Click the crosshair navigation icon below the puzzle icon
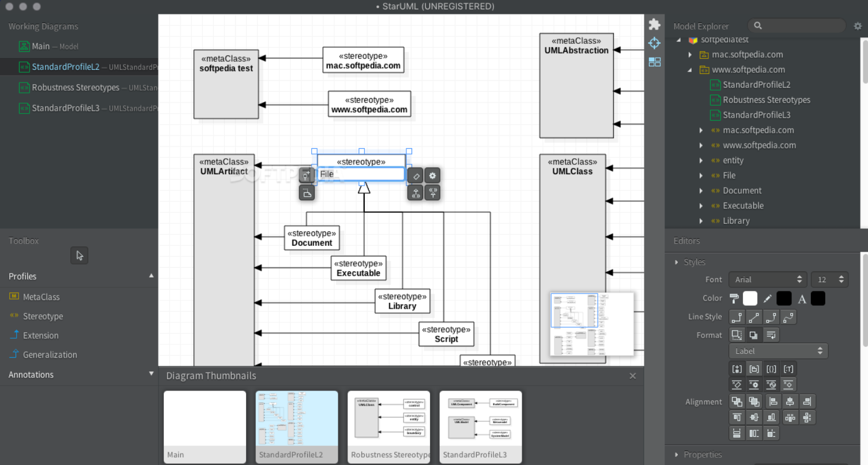868x465 pixels. click(654, 43)
